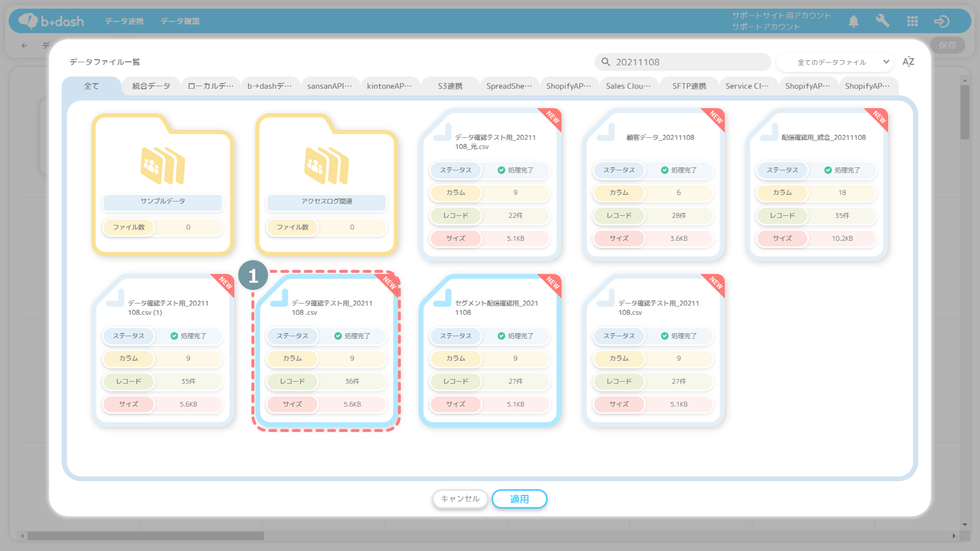Click the 10.2KB size value
The width and height of the screenshot is (980, 551).
point(842,239)
